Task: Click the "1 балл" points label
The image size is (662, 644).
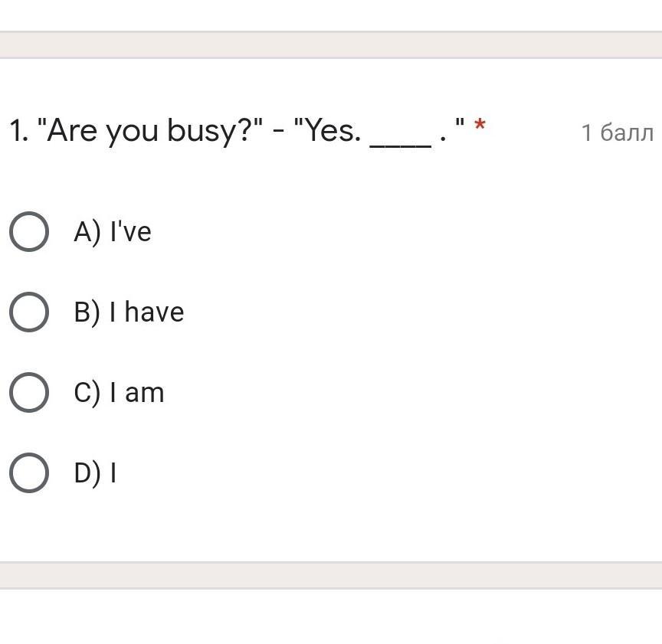Action: pos(617,132)
